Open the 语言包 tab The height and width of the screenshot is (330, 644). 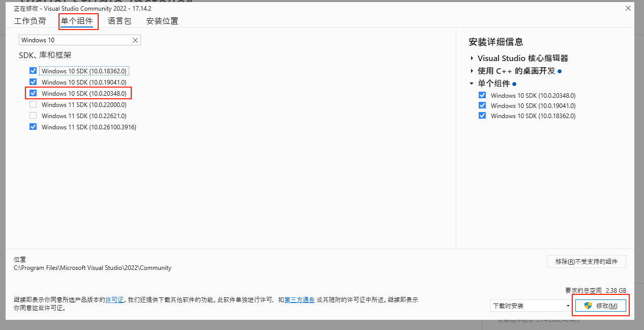[120, 21]
